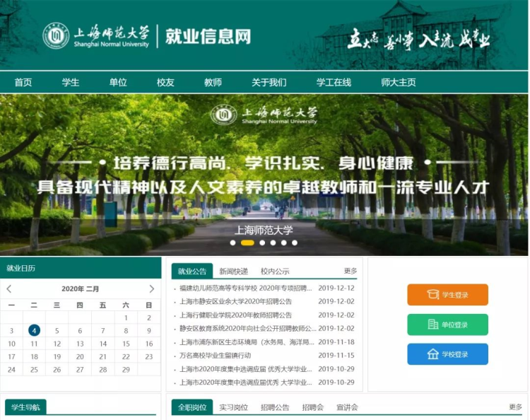This screenshot has height=420, width=530.
Task: Click the 学校登录 blue login button
Action: pyautogui.click(x=447, y=354)
